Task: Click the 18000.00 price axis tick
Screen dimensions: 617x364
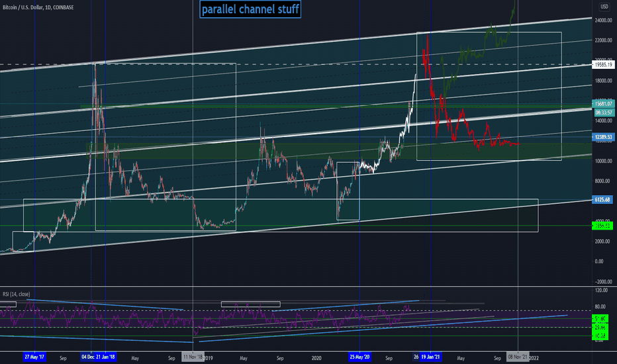Action: click(x=603, y=81)
